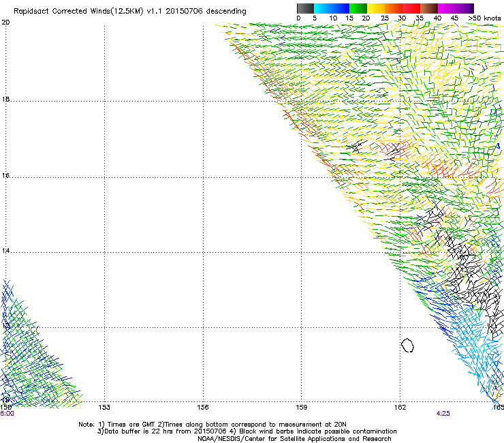The height and width of the screenshot is (443, 504).
Task: Click the small black island outline
Action: (407, 345)
